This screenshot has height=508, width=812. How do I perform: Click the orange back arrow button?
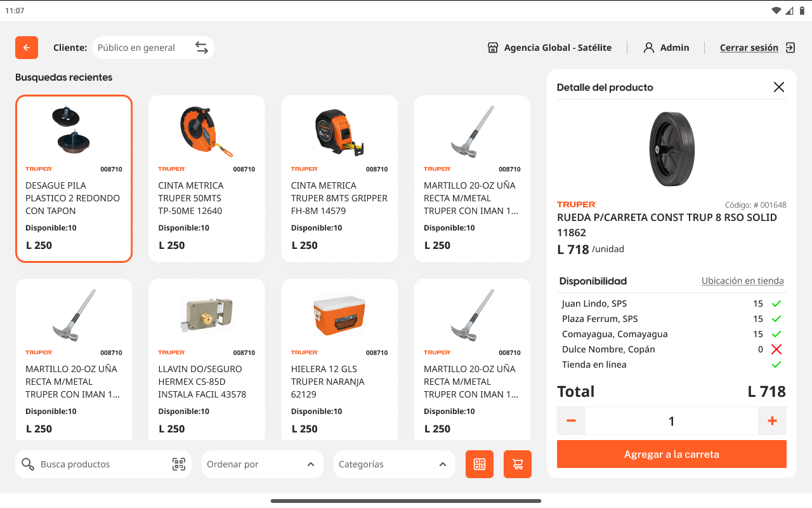click(27, 48)
